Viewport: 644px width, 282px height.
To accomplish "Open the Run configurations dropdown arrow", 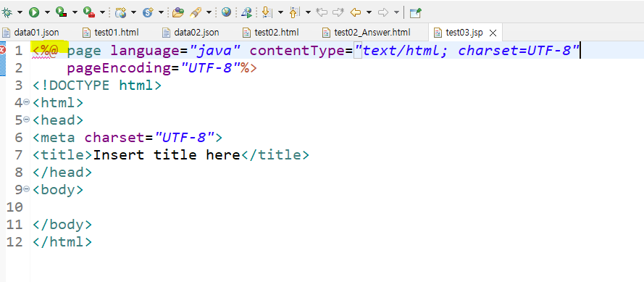I will 47,13.
